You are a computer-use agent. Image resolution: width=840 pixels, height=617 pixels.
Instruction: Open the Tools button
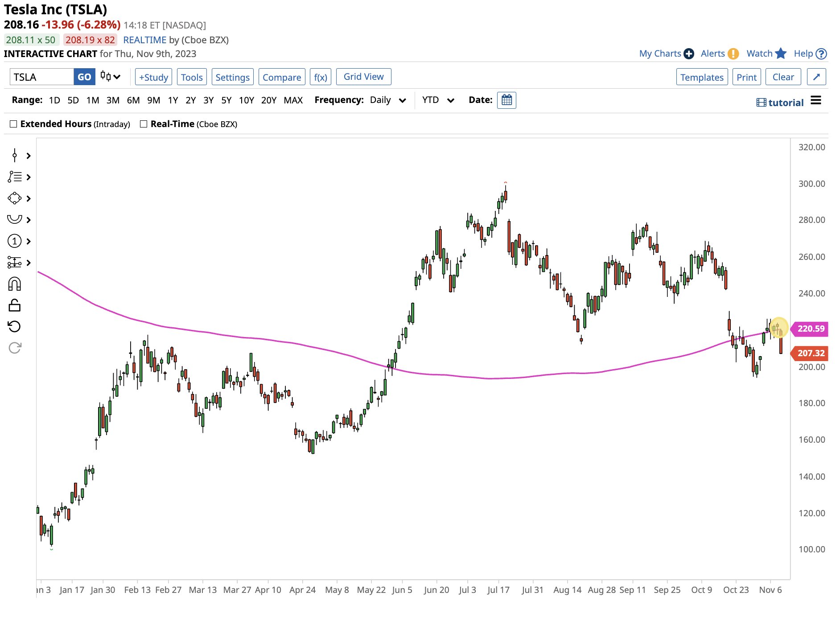pos(192,77)
